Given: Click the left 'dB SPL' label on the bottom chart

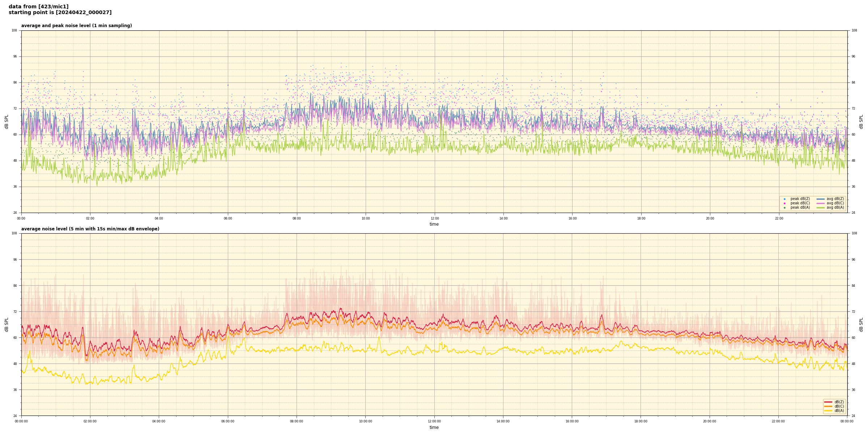Looking at the screenshot, I should coord(7,324).
